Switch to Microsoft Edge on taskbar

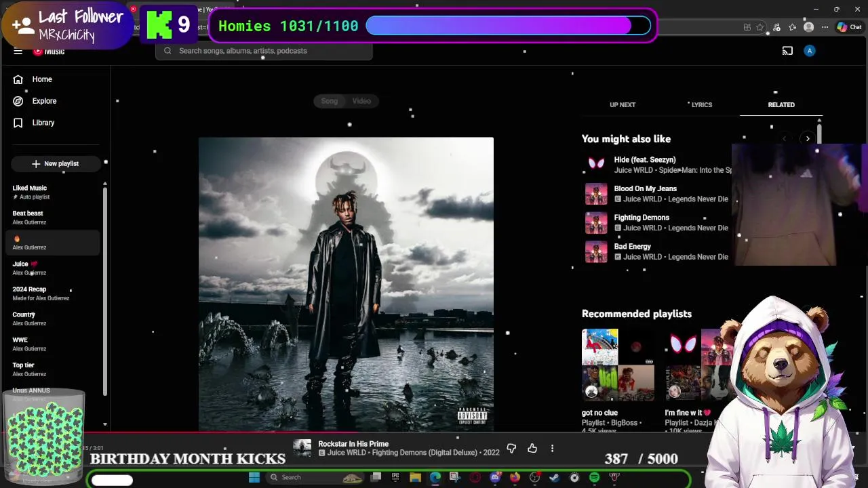[435, 478]
